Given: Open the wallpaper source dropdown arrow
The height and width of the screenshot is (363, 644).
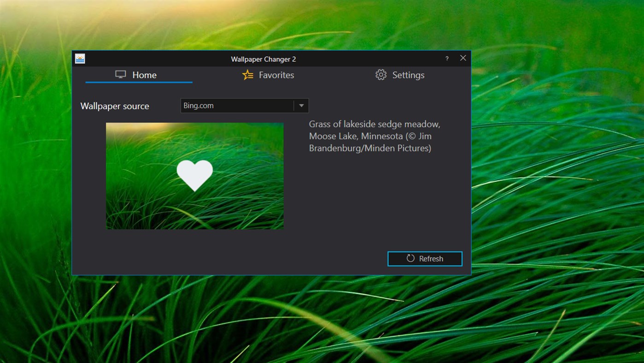Looking at the screenshot, I should [301, 105].
